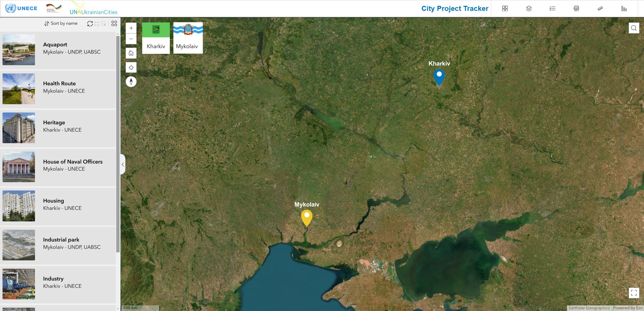Click the 100 km scale bar
This screenshot has width=644, height=311.
coord(140,308)
